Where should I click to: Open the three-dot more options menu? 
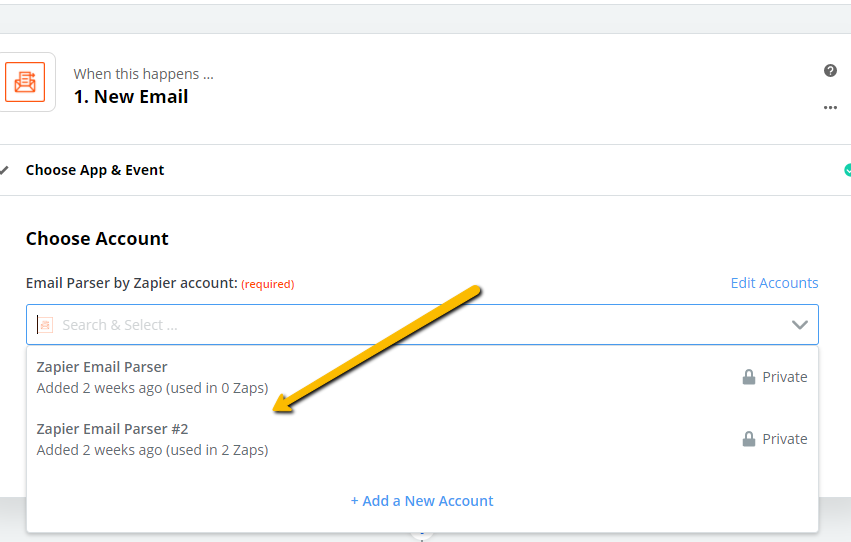click(x=830, y=107)
